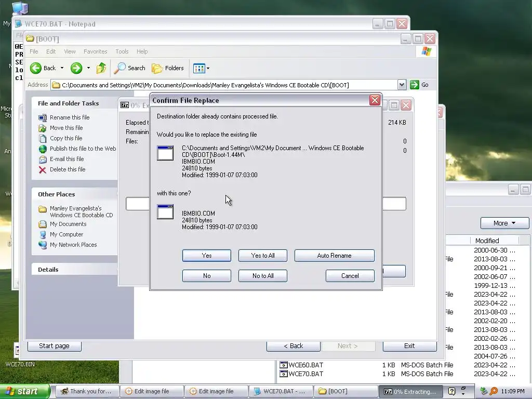
Task: Open View menu in BOOT window
Action: [x=70, y=51]
